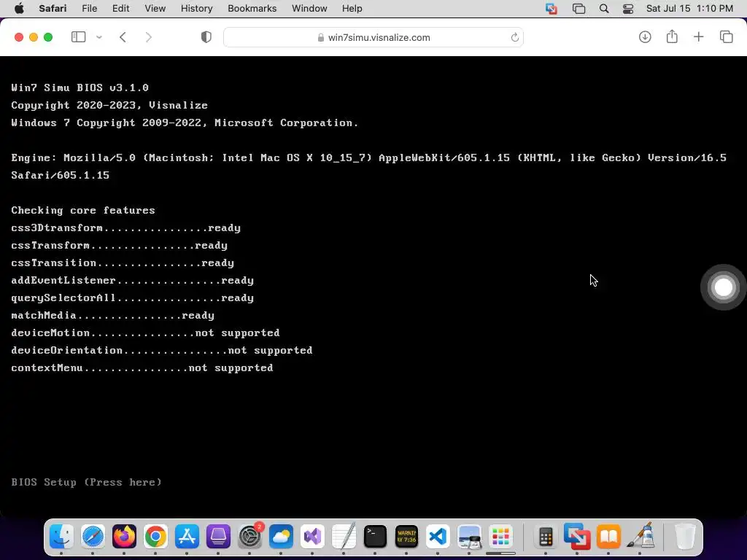747x560 pixels.
Task: Open Spotlight search in menu bar
Action: (604, 9)
